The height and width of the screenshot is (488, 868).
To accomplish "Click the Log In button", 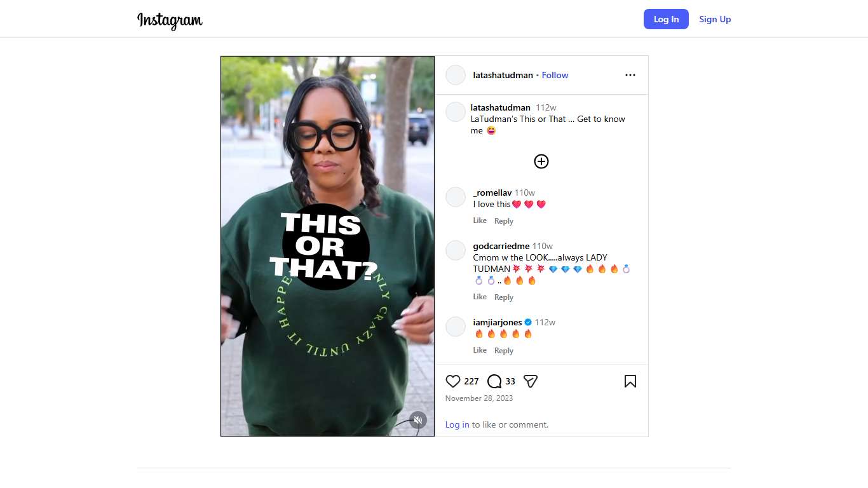I will click(x=666, y=19).
